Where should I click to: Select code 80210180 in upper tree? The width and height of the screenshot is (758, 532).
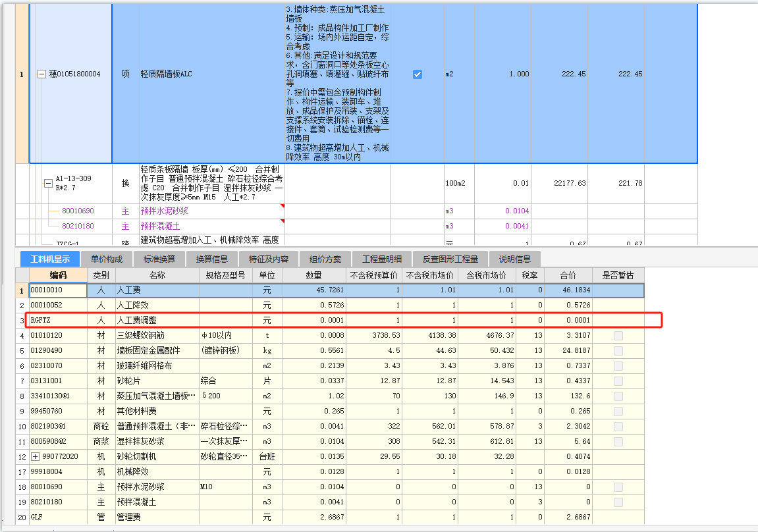pos(78,226)
